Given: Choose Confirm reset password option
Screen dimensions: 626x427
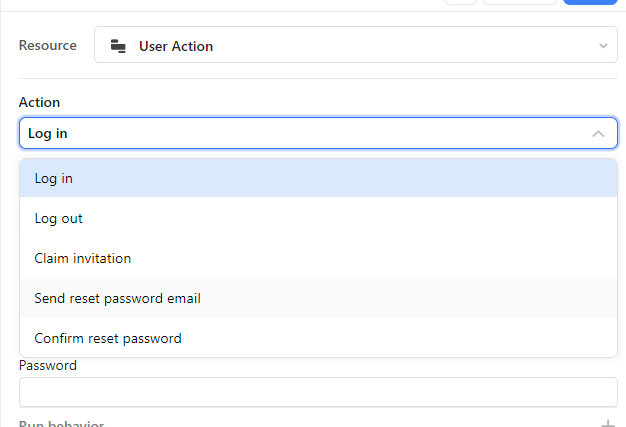Looking at the screenshot, I should tap(318, 338).
